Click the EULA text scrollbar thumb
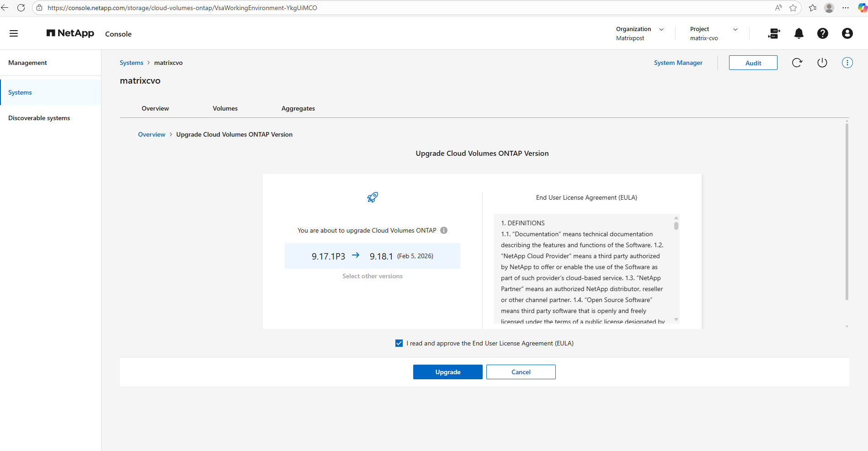This screenshot has width=868, height=451. (676, 226)
